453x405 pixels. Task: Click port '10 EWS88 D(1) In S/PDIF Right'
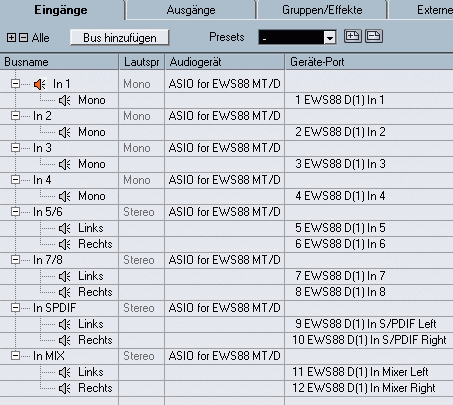click(x=369, y=340)
